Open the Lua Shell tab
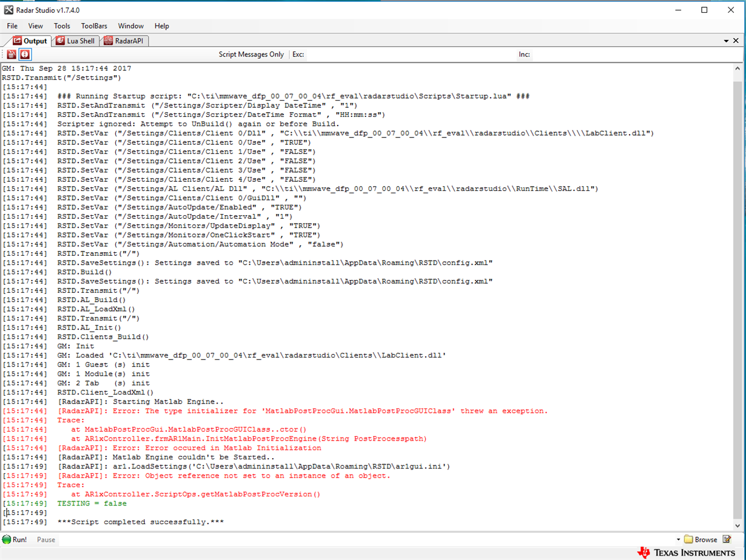Screen dimensions: 746x560 [76, 41]
